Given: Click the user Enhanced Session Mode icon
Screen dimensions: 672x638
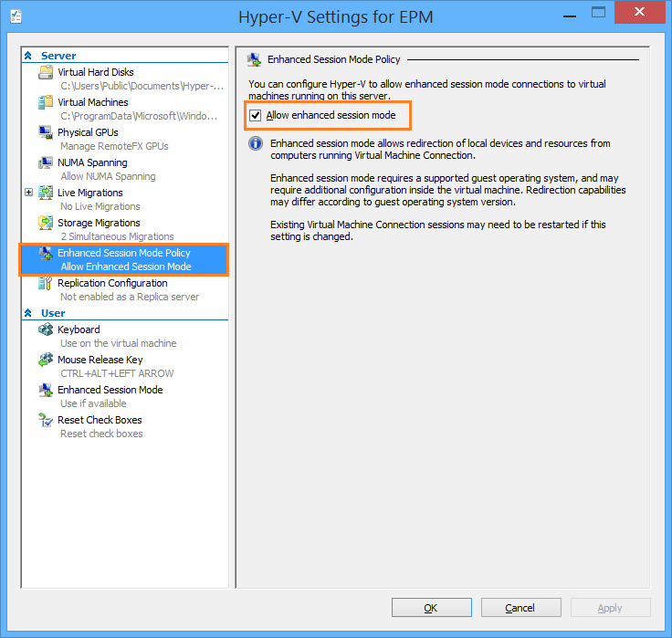Looking at the screenshot, I should pyautogui.click(x=46, y=390).
